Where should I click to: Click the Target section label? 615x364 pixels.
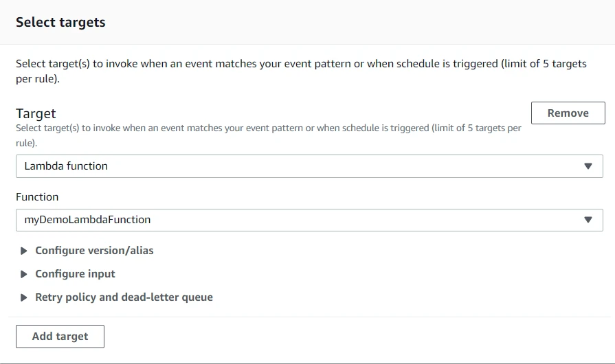[36, 113]
